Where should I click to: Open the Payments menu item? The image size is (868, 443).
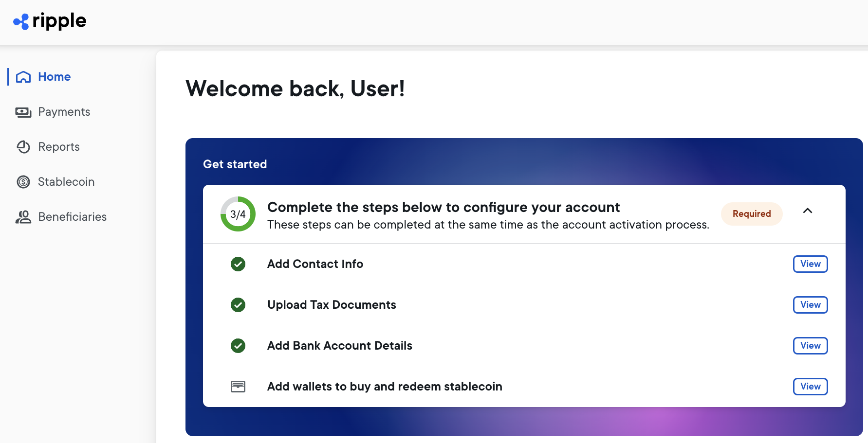click(x=64, y=112)
